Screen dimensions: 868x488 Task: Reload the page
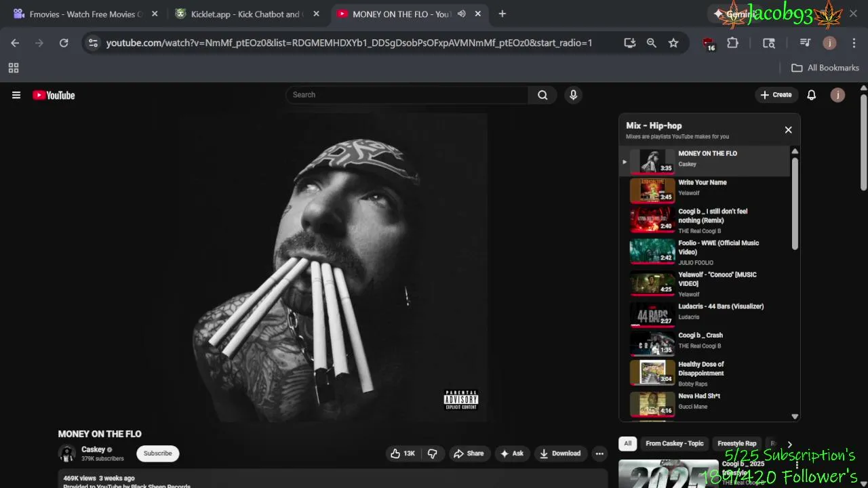click(64, 43)
